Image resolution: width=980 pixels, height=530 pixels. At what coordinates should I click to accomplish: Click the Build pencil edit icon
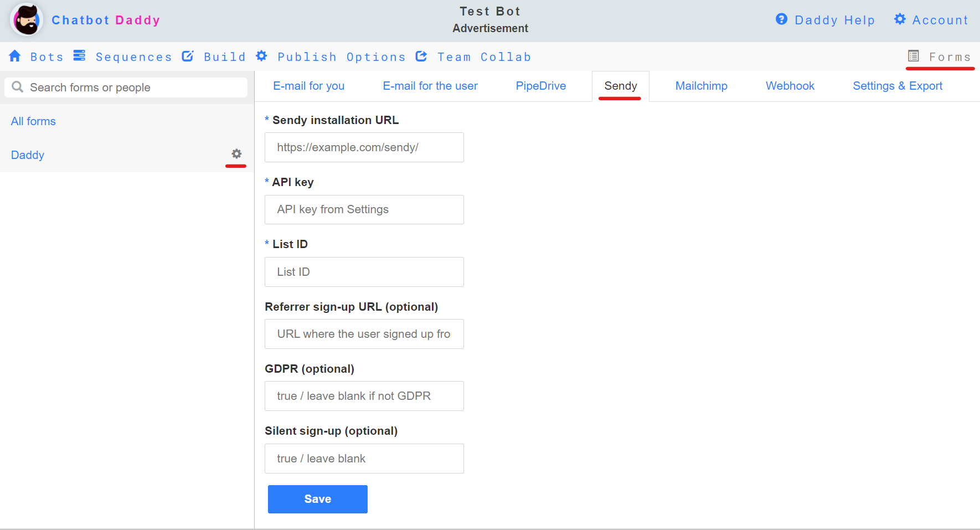[188, 56]
